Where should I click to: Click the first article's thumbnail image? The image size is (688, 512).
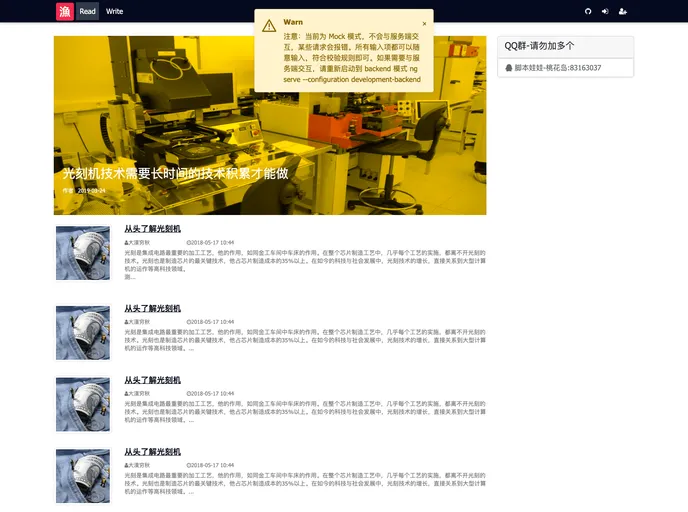click(83, 253)
